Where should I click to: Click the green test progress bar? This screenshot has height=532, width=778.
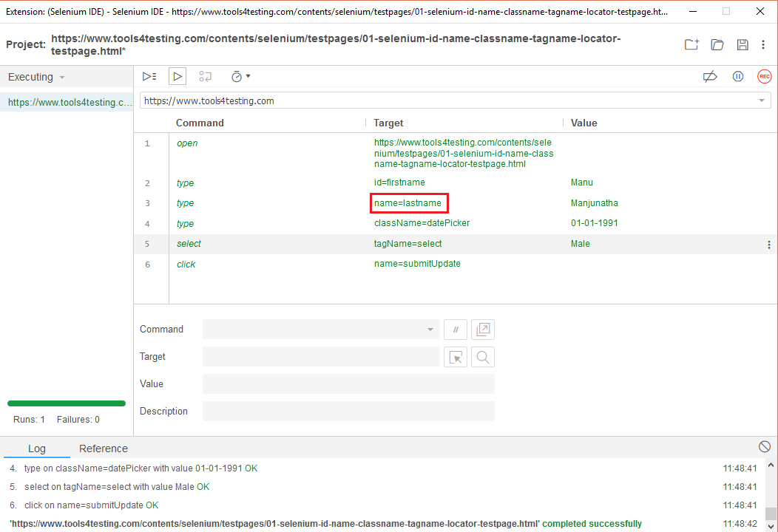pyautogui.click(x=67, y=403)
